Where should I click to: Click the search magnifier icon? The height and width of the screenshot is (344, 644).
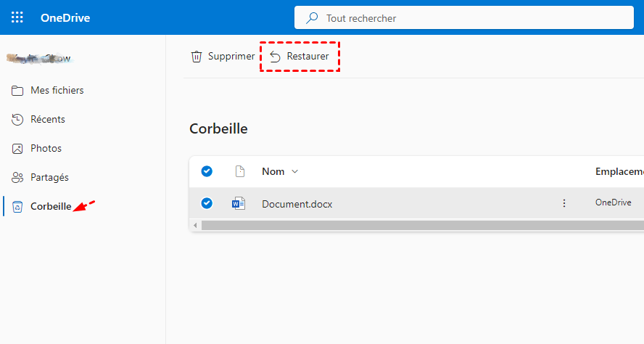tap(313, 18)
